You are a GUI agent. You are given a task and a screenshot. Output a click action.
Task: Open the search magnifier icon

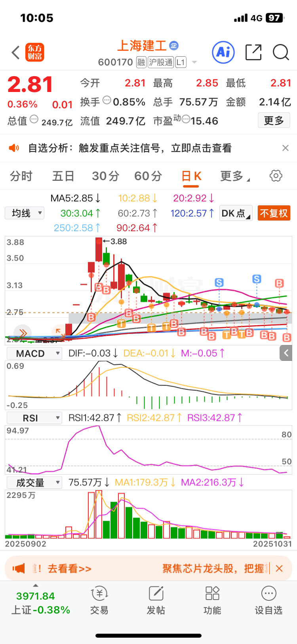click(281, 52)
